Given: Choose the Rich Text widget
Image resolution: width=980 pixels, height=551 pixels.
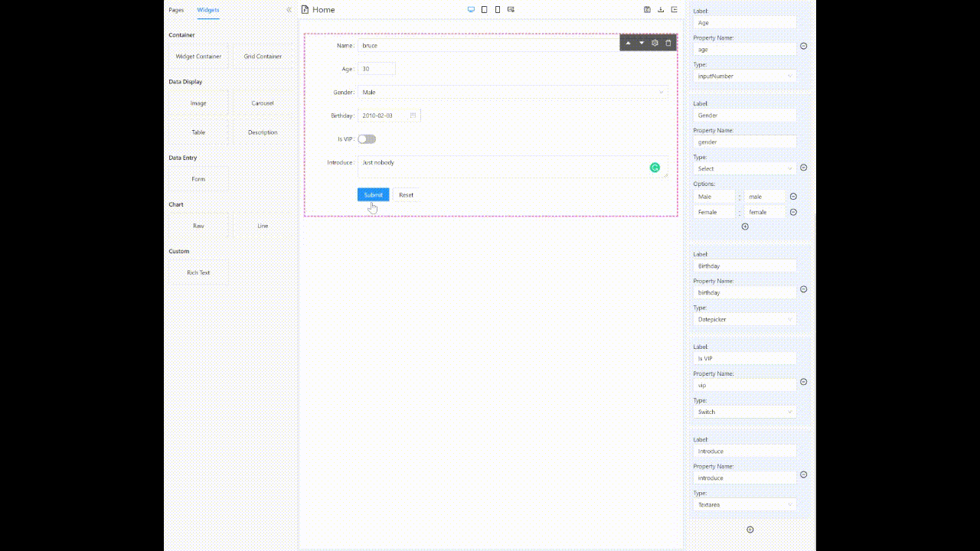Looking at the screenshot, I should pyautogui.click(x=198, y=272).
